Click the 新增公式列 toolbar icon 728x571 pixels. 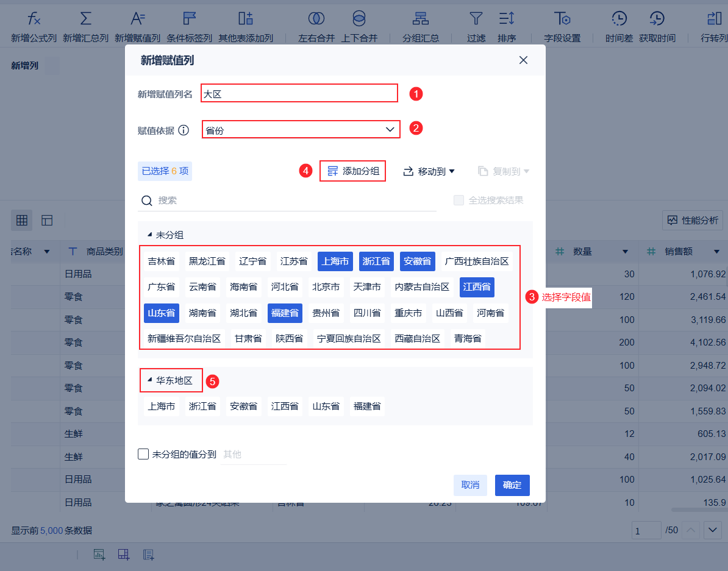pyautogui.click(x=34, y=19)
